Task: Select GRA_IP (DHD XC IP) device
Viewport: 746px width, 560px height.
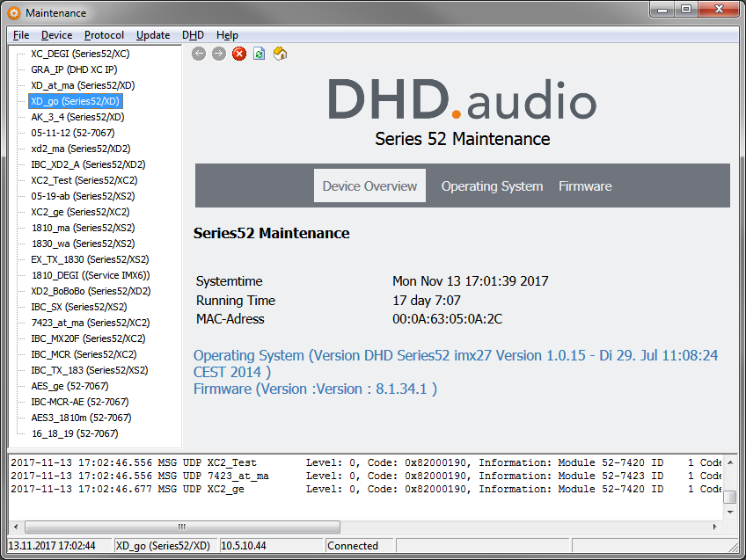Action: point(74,69)
